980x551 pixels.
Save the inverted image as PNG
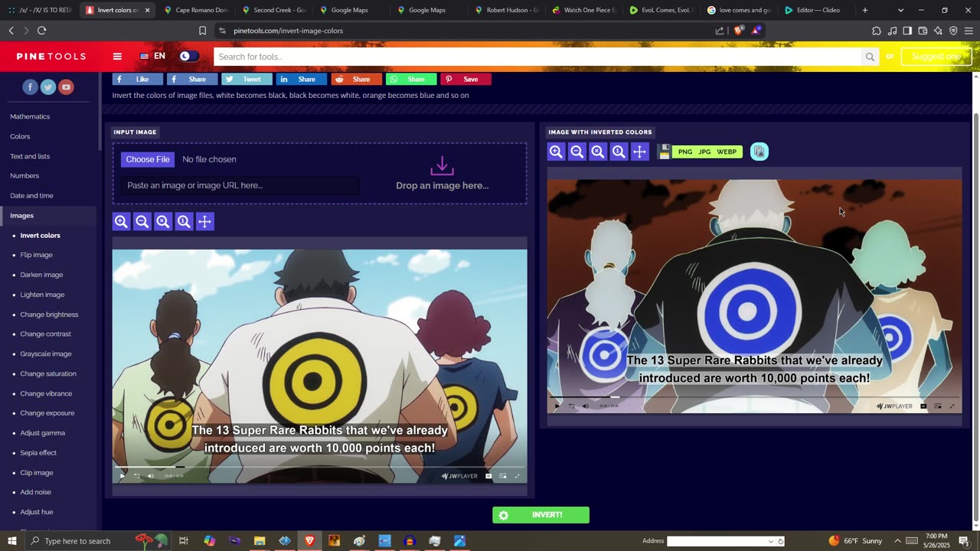(685, 152)
